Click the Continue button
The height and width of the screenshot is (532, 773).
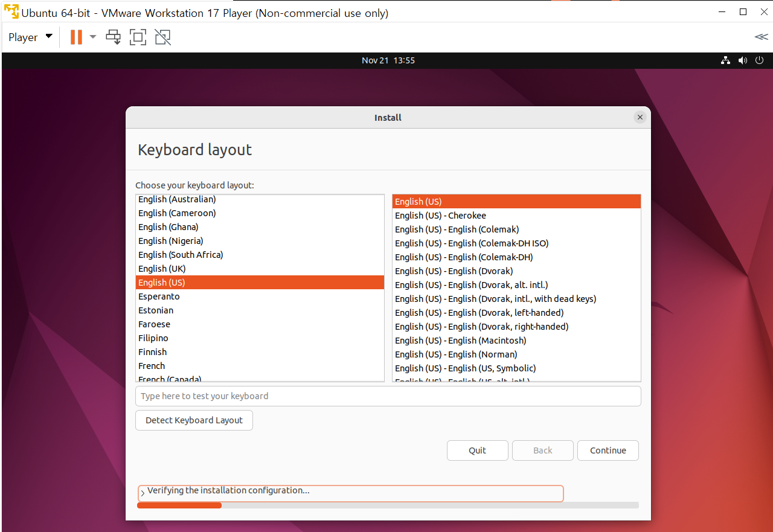pyautogui.click(x=608, y=450)
